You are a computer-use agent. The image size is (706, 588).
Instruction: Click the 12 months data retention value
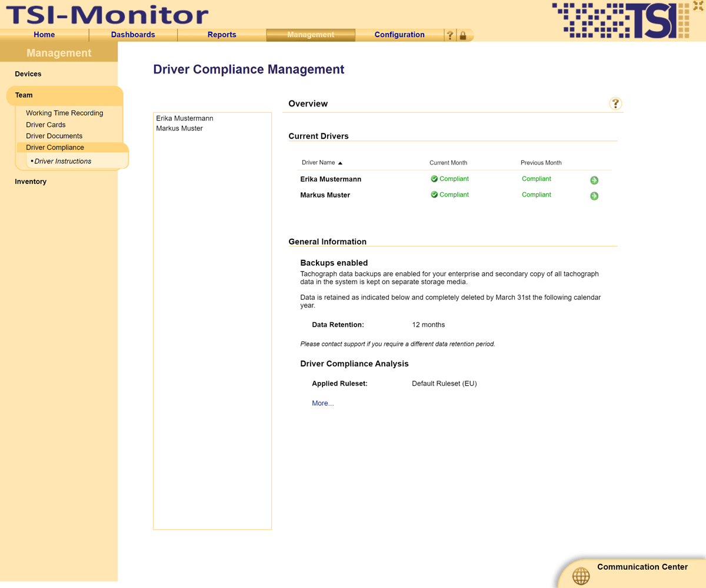428,325
